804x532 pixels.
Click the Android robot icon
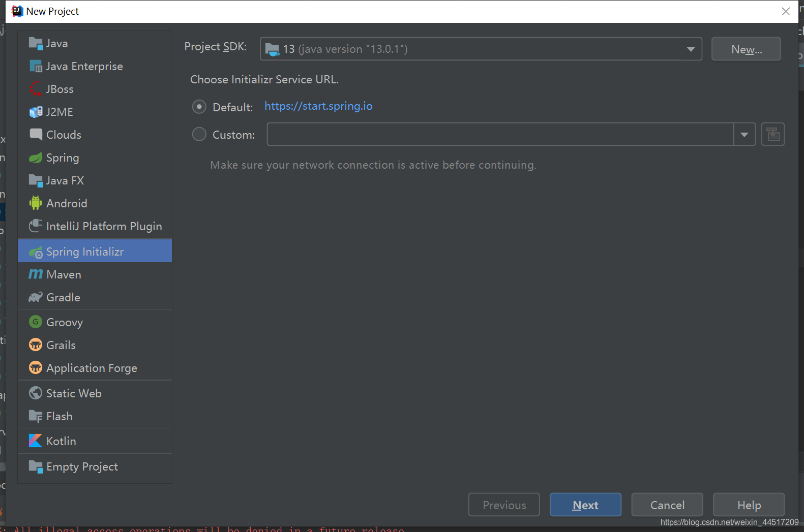click(x=36, y=203)
